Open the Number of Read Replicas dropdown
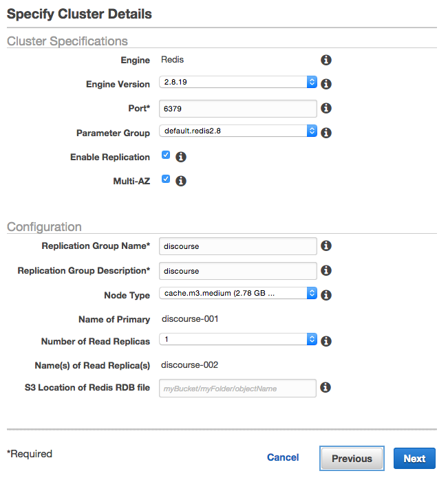Image resolution: width=448 pixels, height=480 pixels. tap(238, 339)
